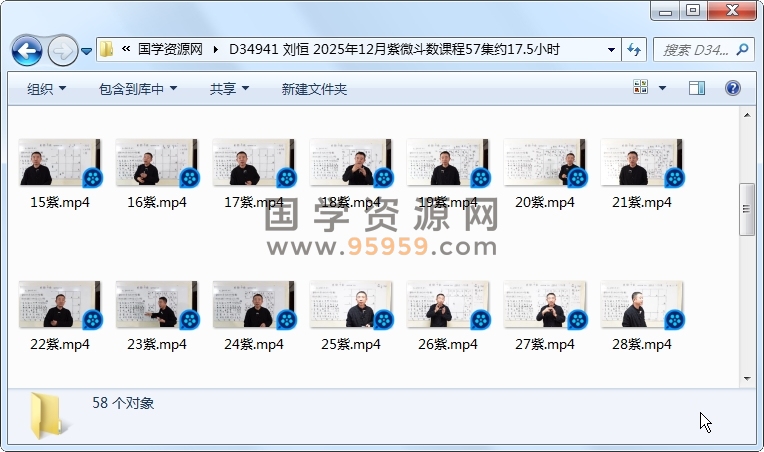Viewport: 764px width, 452px height.
Task: Click the vertical scrollbar thumb
Action: [746, 209]
